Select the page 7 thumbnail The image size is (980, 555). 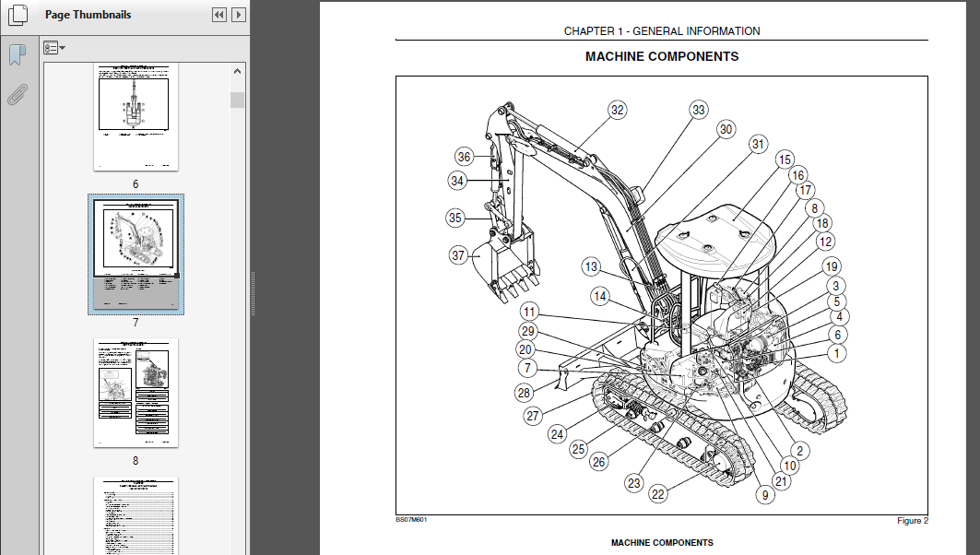[136, 254]
